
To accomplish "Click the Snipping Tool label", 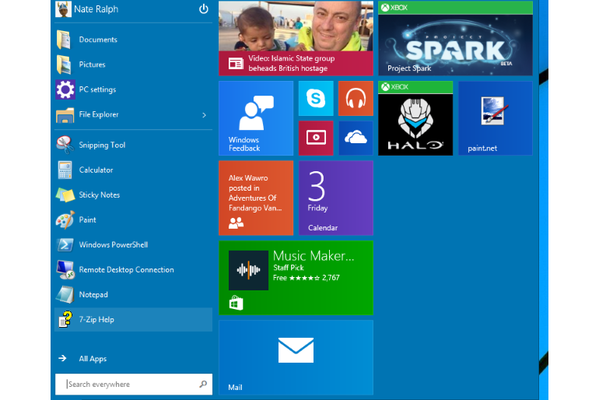I will 102,145.
